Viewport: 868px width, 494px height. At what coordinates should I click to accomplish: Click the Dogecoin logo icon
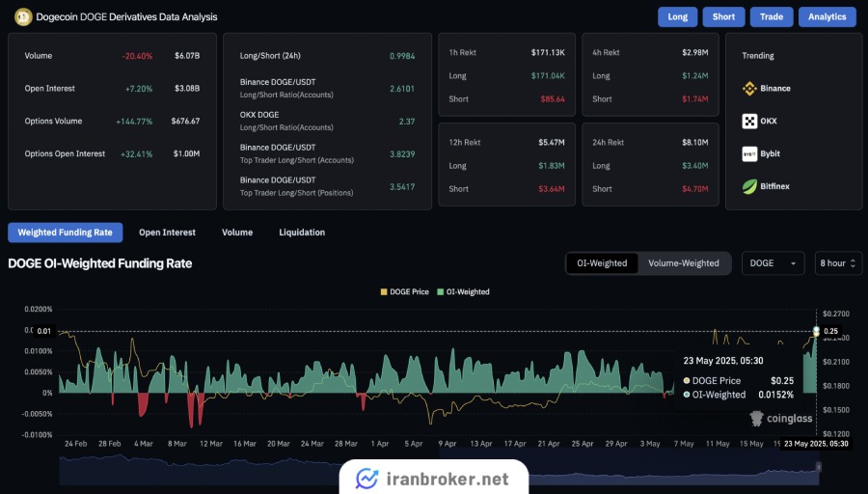click(23, 17)
